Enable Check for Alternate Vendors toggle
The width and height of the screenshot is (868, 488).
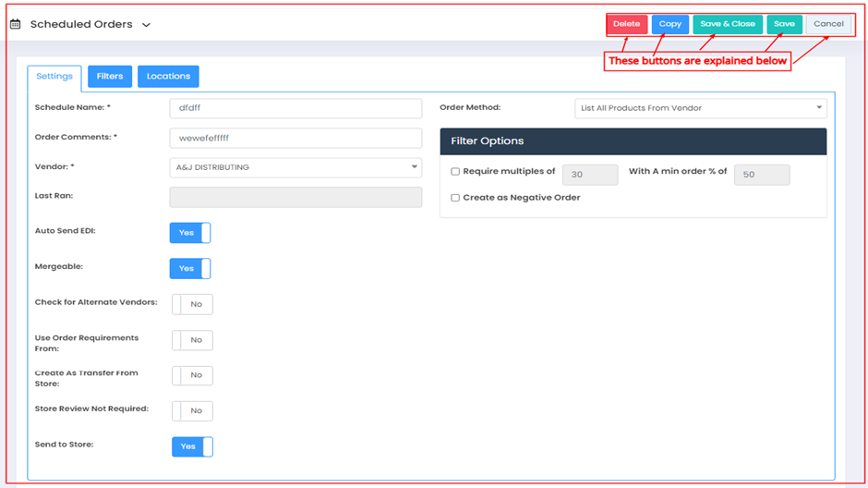pyautogui.click(x=192, y=304)
